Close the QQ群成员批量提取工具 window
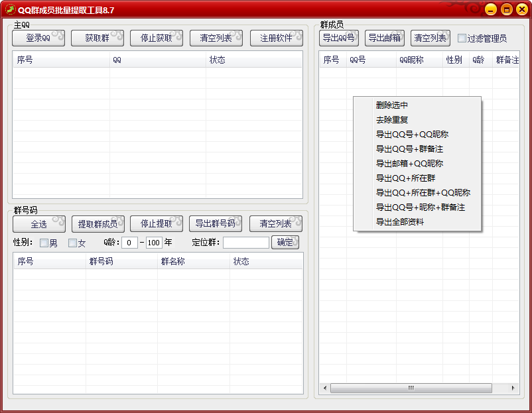The width and height of the screenshot is (532, 413). click(522, 9)
